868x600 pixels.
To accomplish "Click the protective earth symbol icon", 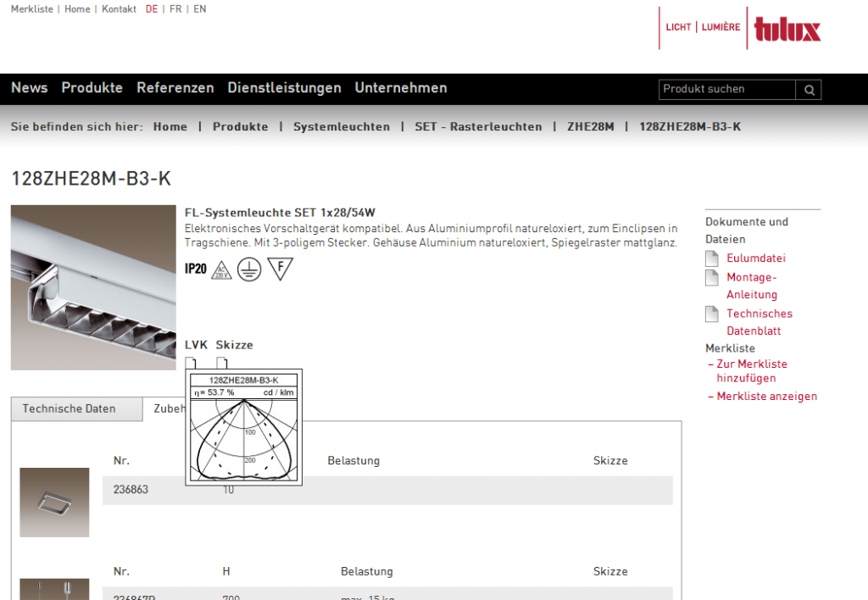I will 249,269.
